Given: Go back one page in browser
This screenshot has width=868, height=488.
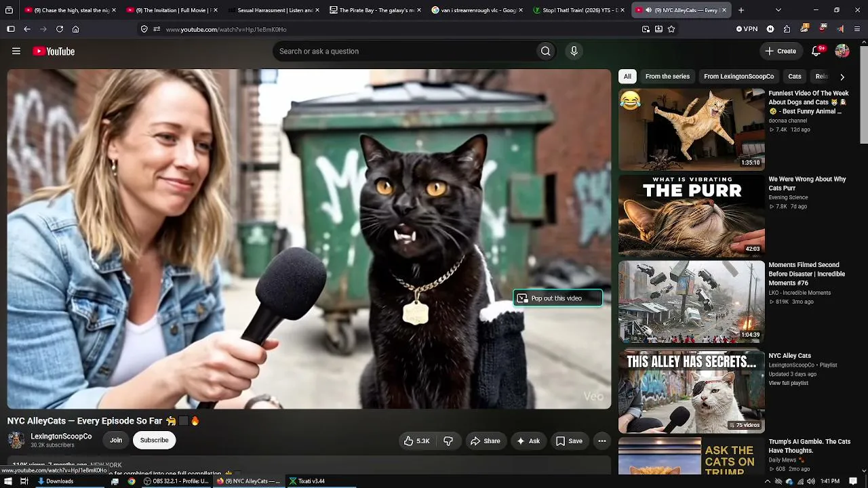Looking at the screenshot, I should coord(27,29).
